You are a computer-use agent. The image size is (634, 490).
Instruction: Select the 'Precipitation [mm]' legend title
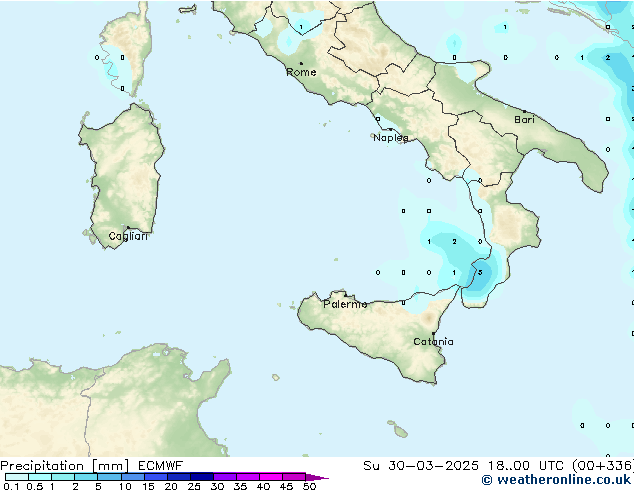click(x=65, y=466)
